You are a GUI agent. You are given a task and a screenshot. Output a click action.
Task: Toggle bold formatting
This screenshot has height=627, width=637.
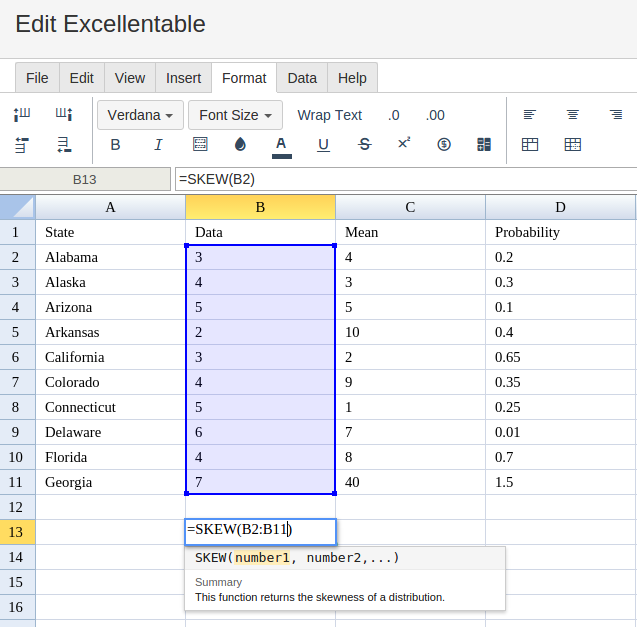click(115, 145)
